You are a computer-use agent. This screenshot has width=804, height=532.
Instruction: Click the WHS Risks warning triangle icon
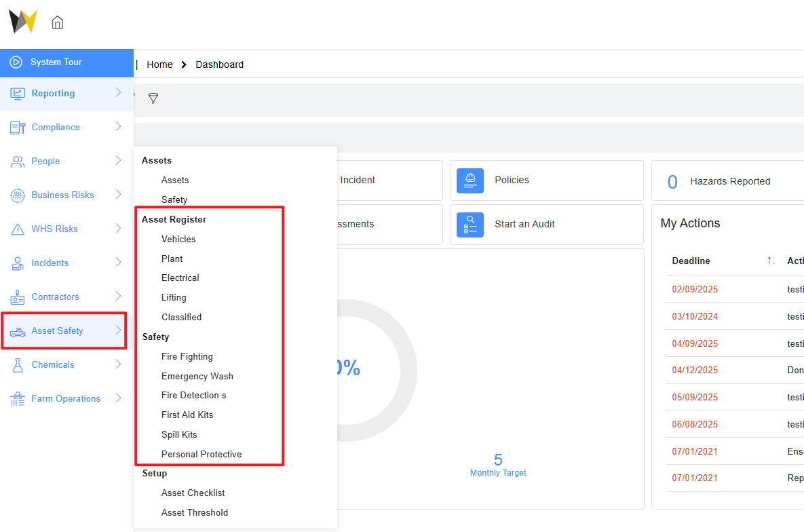coord(18,229)
